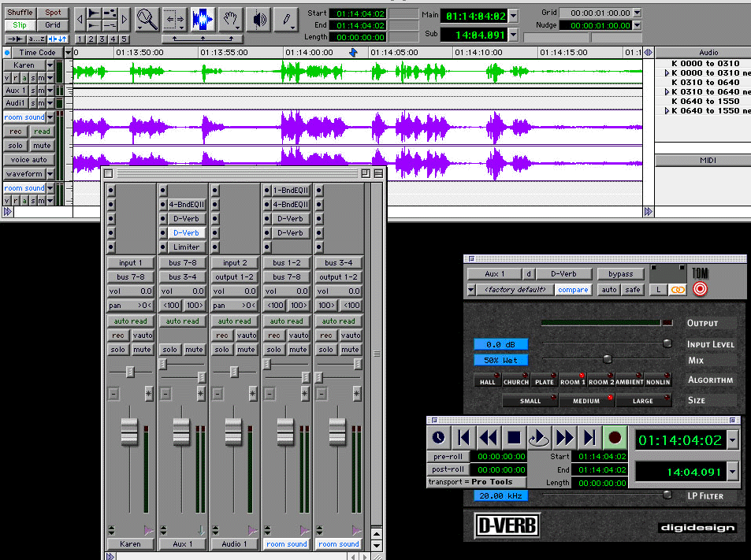Select the Trimmer tool

(x=175, y=20)
